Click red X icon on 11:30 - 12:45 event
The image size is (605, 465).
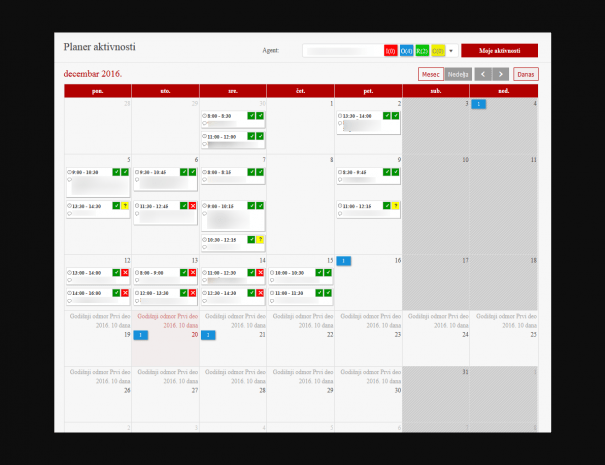point(193,206)
